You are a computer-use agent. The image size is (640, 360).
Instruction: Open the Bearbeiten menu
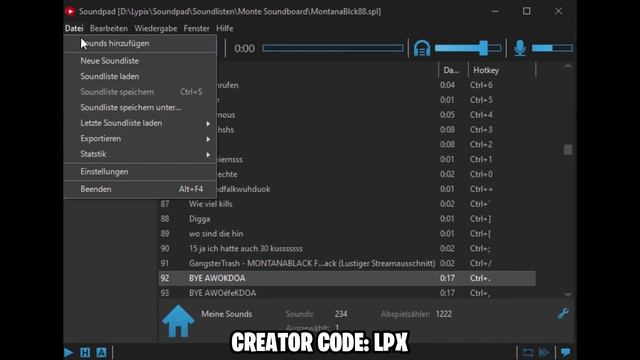(x=109, y=28)
